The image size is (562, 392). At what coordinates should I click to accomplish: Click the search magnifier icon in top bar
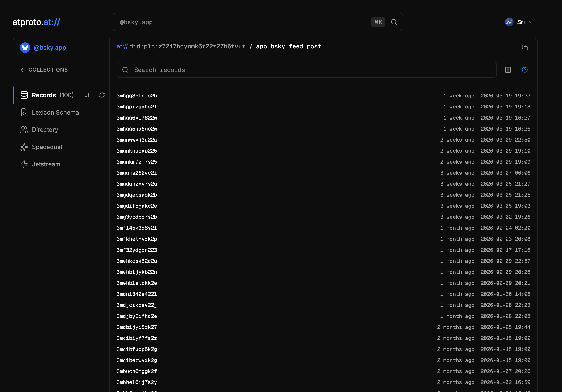point(394,22)
